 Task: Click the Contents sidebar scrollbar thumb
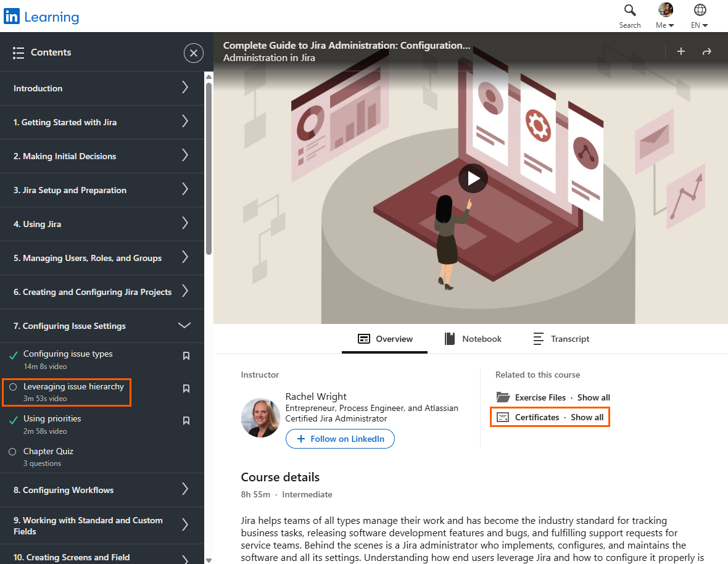click(209, 168)
